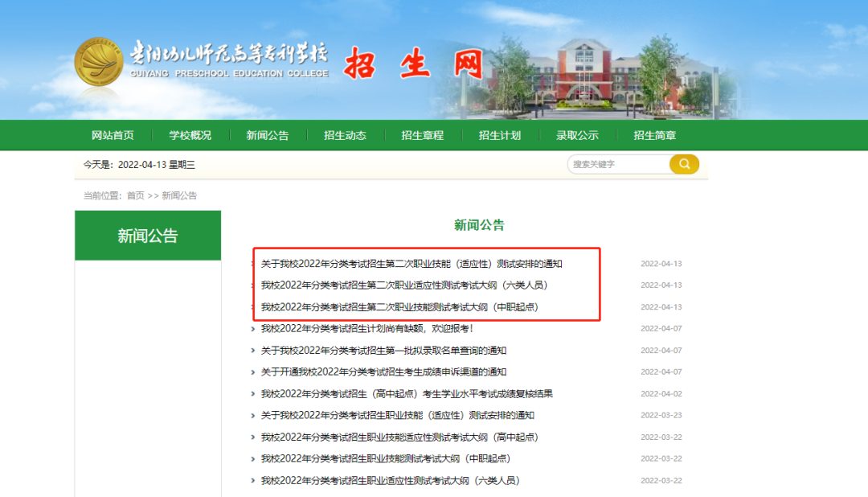Go to 学校概况 in navigation bar
This screenshot has width=868, height=497.
[190, 135]
